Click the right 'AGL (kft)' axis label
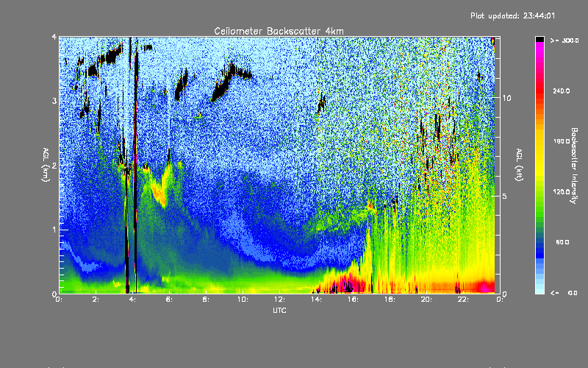Image resolution: width=588 pixels, height=368 pixels. click(519, 164)
